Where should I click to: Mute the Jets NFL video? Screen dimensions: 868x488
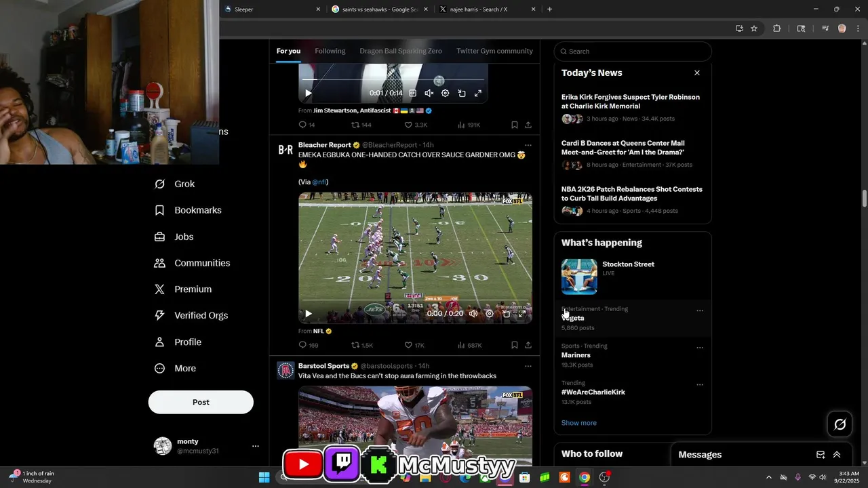(x=473, y=313)
